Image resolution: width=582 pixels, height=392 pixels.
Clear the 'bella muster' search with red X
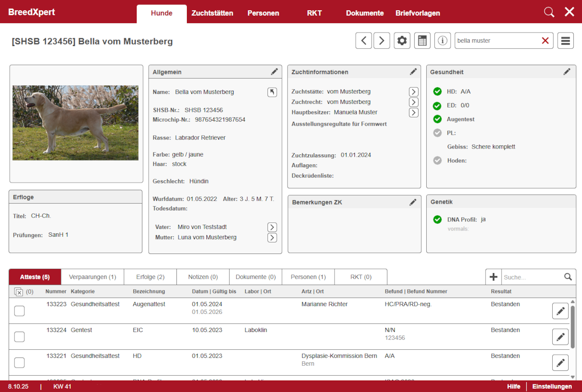click(545, 41)
